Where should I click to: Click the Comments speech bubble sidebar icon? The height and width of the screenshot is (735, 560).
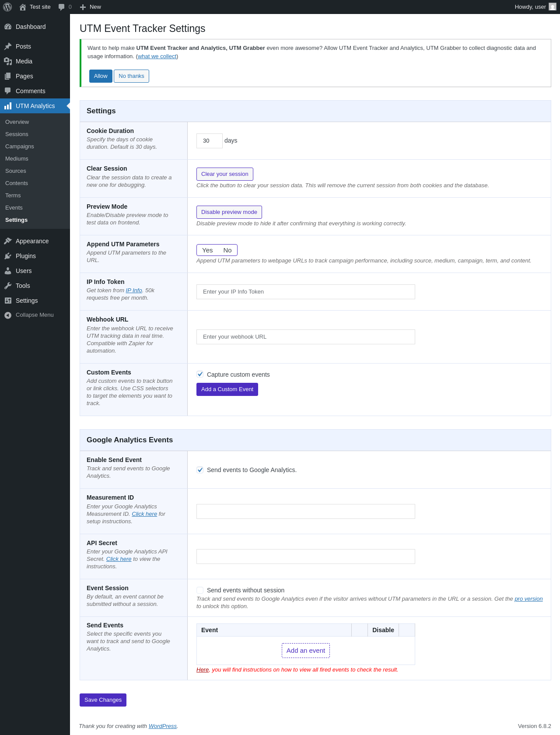point(8,91)
